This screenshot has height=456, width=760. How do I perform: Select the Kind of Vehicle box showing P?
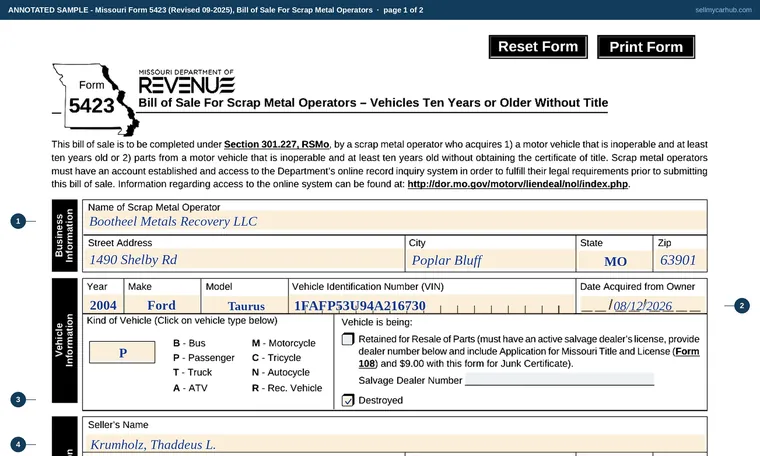[122, 352]
